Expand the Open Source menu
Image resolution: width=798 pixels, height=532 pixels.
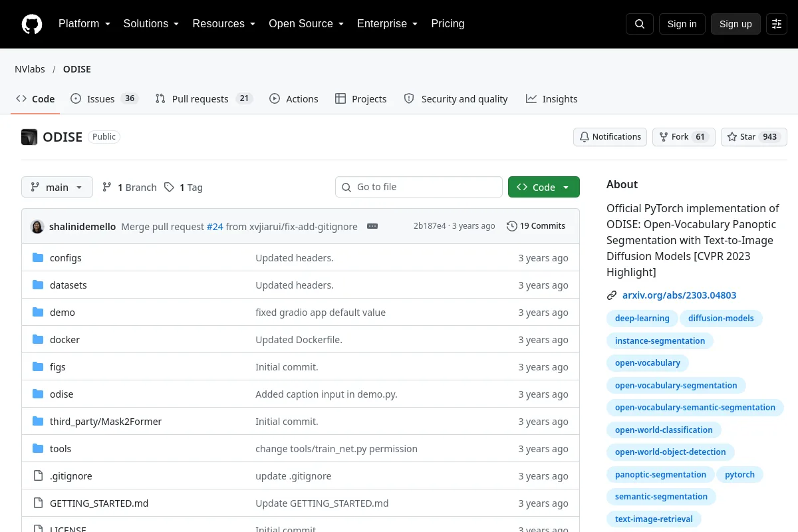[x=306, y=24]
